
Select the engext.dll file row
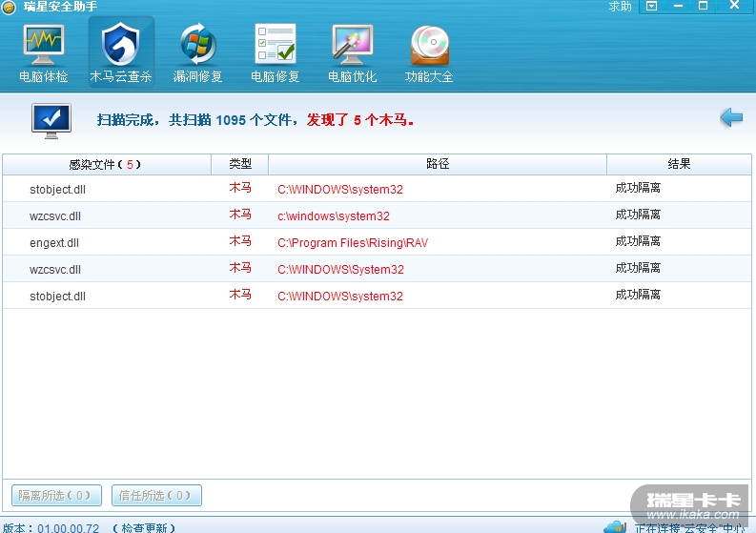[377, 242]
